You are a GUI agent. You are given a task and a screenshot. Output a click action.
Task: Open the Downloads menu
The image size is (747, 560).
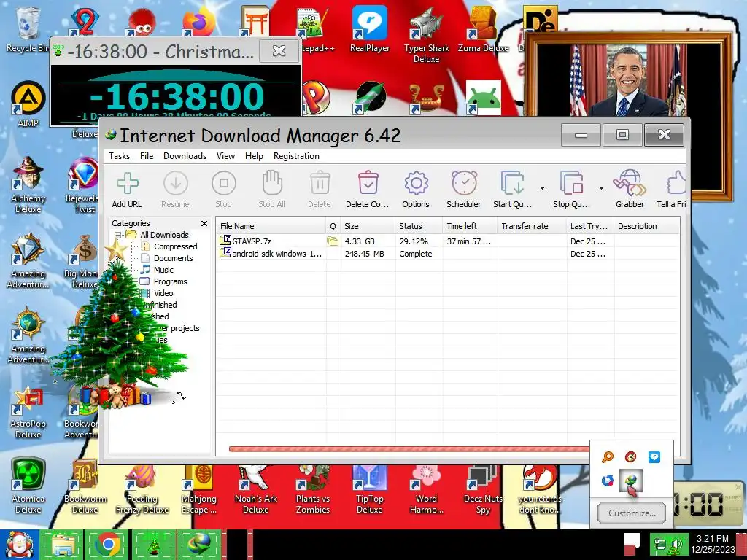(x=185, y=156)
